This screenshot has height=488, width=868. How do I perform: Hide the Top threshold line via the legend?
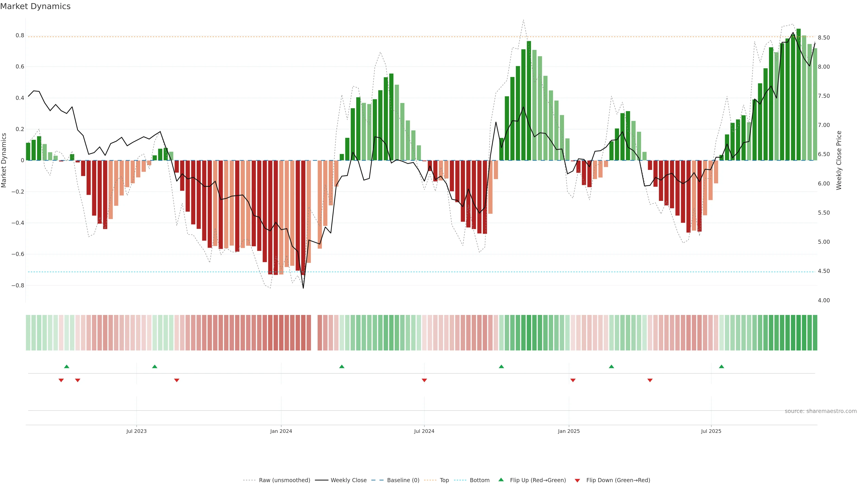(444, 480)
